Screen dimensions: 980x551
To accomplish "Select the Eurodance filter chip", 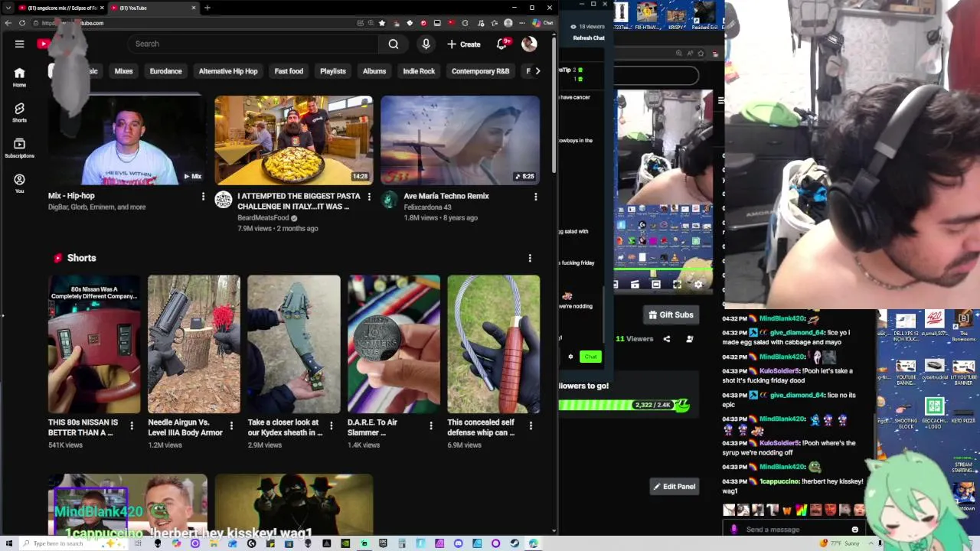I will coord(165,71).
